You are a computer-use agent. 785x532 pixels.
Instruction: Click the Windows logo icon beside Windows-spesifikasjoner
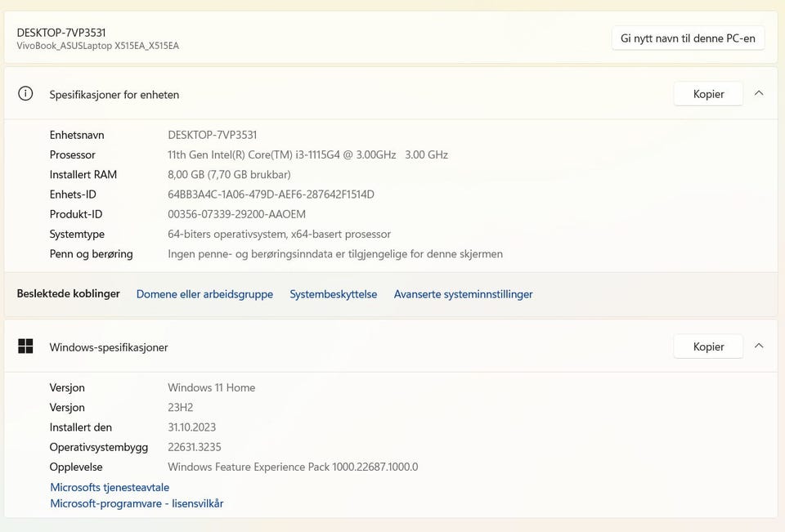[25, 346]
